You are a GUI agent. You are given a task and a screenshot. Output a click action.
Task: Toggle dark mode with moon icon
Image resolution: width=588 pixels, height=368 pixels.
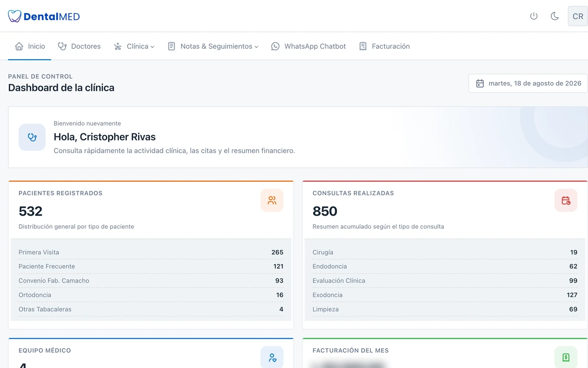pos(555,16)
